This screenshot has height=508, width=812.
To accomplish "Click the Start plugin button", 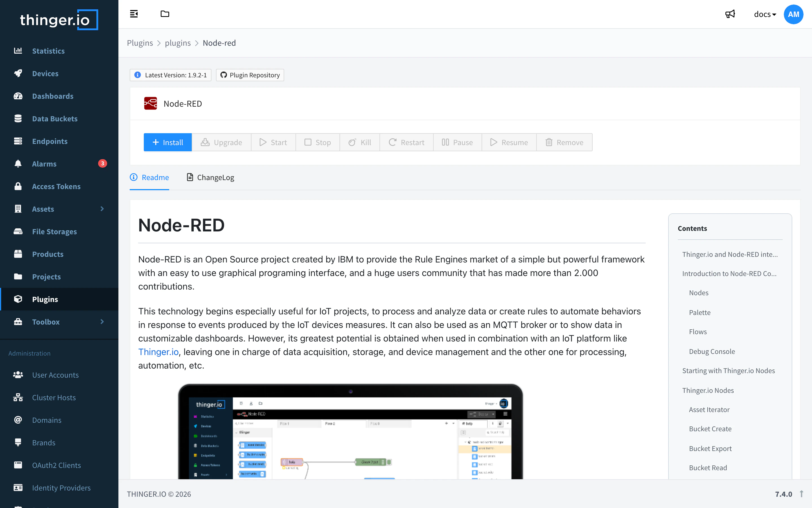I will click(273, 142).
